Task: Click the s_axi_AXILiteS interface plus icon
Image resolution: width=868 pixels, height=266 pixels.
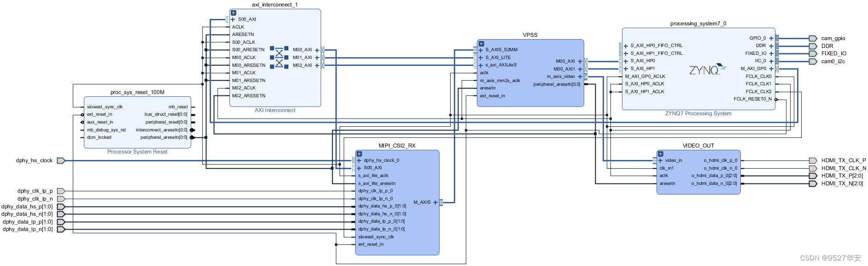Action: [481, 65]
